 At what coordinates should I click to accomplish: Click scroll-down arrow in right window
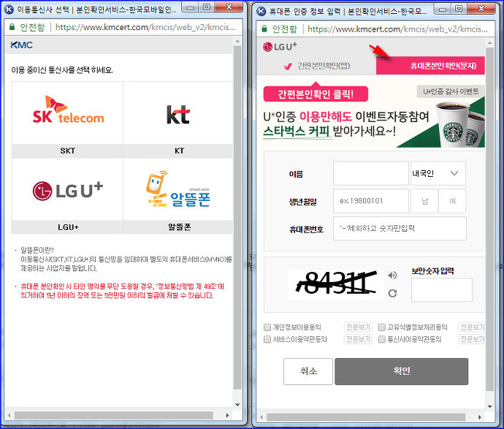[490, 406]
